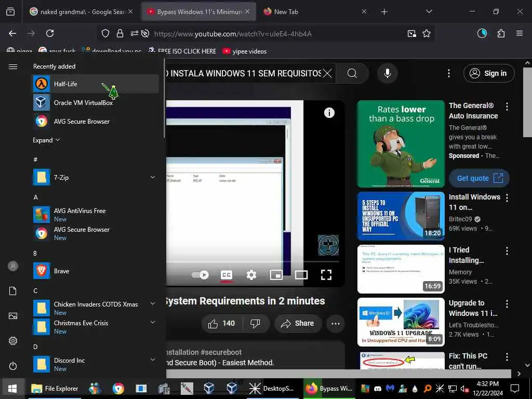Click the video info card icon
This screenshot has height=399, width=532.
pyautogui.click(x=329, y=113)
